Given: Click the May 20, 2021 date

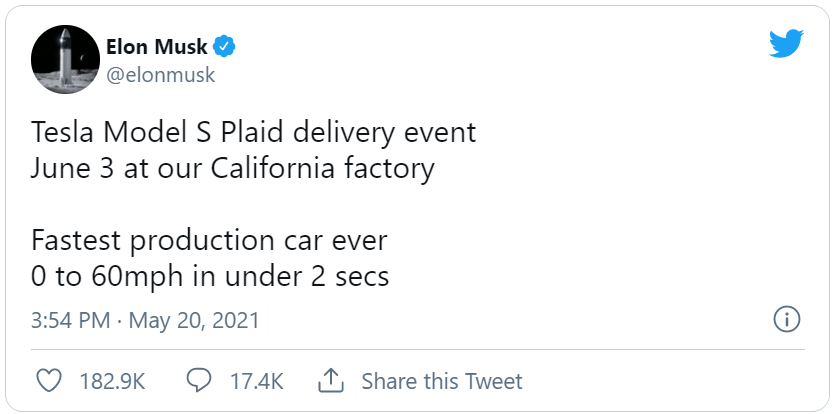Looking at the screenshot, I should pos(193,321).
